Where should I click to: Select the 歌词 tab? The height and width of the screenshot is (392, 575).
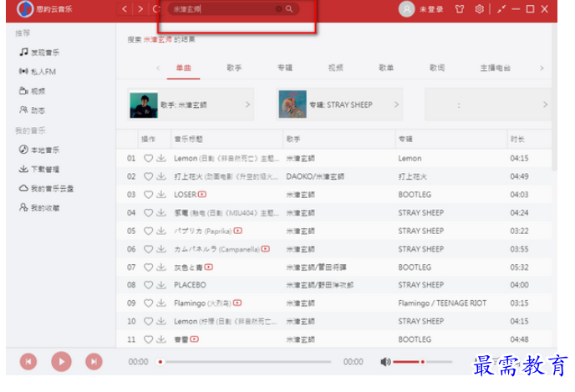(437, 68)
